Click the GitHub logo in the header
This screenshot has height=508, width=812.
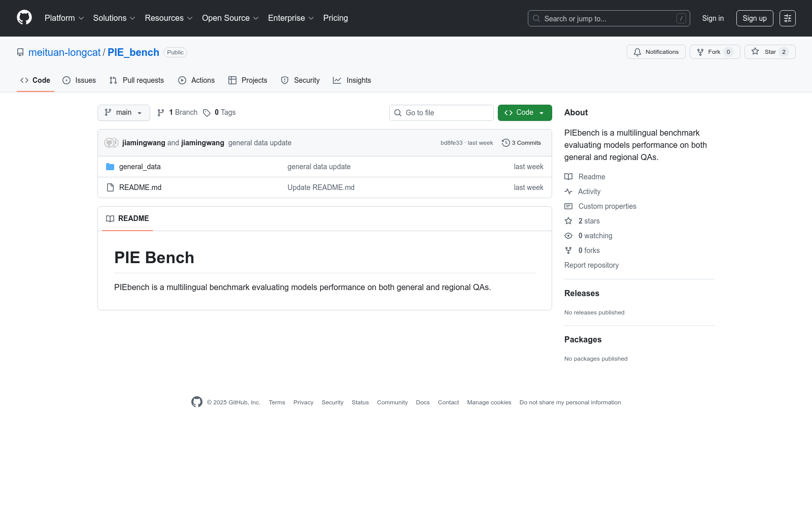[x=24, y=18]
